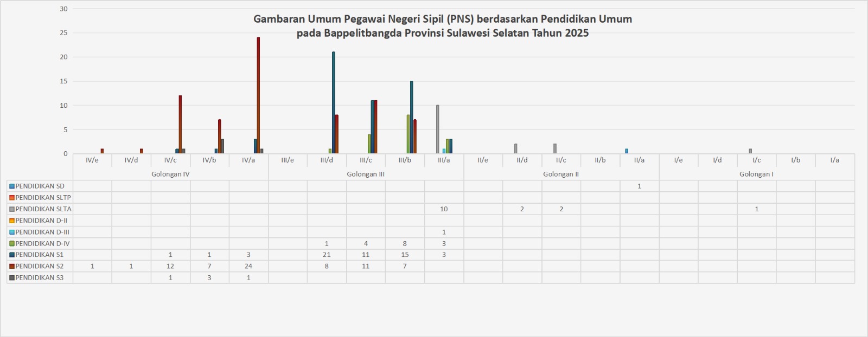Click the PENDIDIKAN SLTP legend color swatch

pos(12,198)
